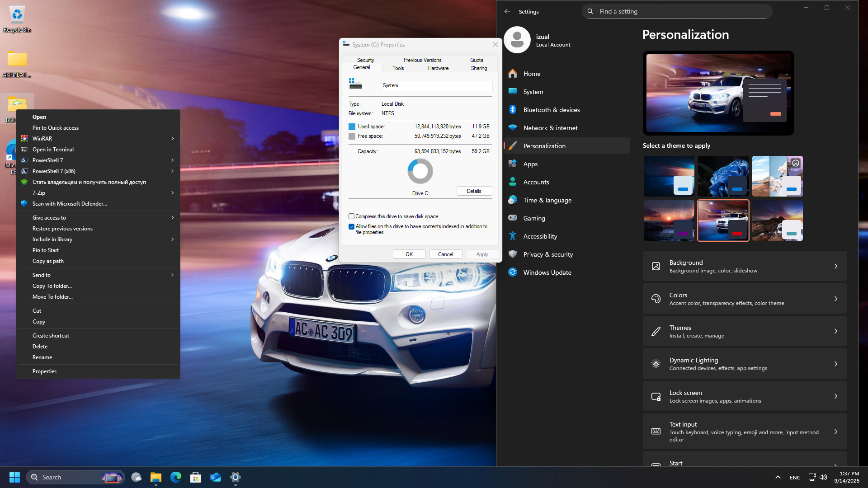Open Text input settings row
The height and width of the screenshot is (488, 868).
tap(745, 432)
